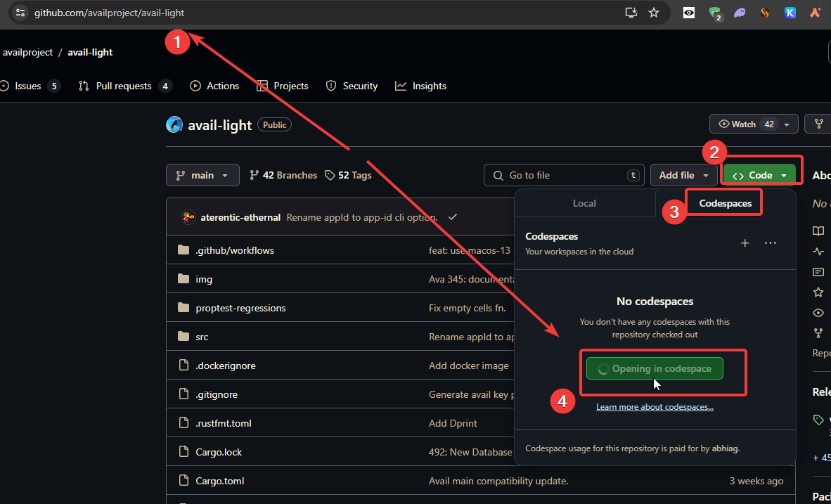The height and width of the screenshot is (504, 831).
Task: Click the install app icon in address bar
Action: pos(631,13)
